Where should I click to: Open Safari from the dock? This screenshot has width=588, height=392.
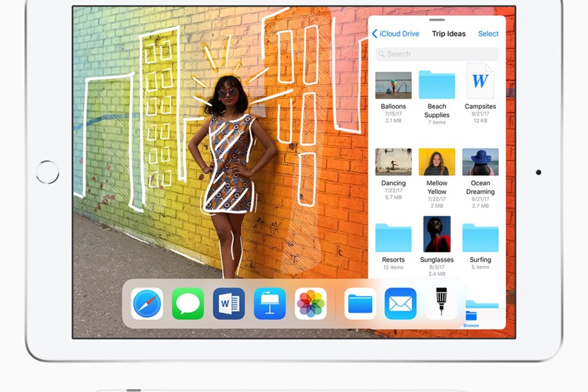tap(147, 304)
